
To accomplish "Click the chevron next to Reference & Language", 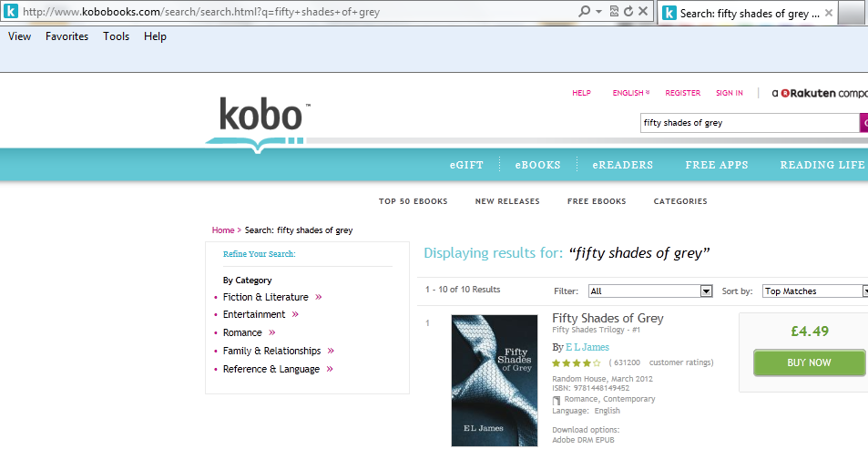I will pyautogui.click(x=330, y=369).
